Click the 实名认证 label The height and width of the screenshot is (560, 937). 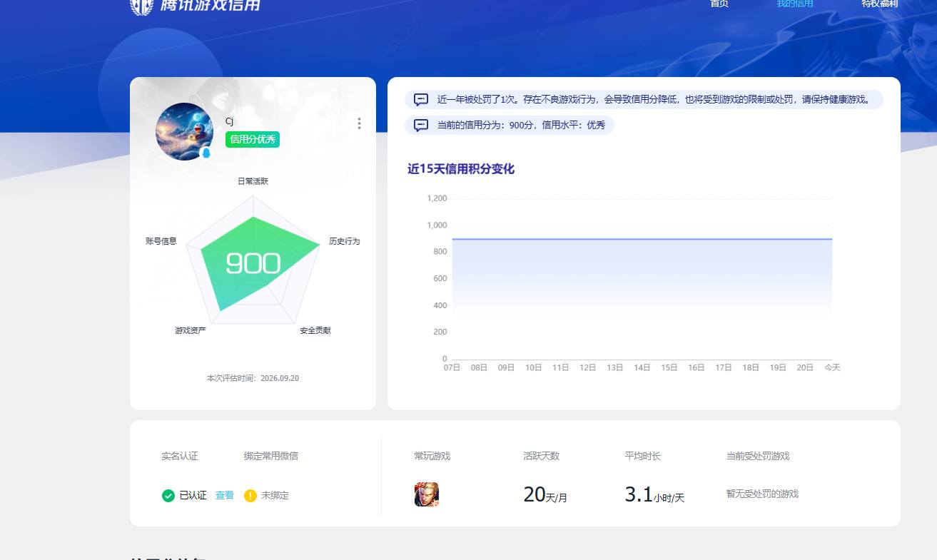pyautogui.click(x=180, y=456)
